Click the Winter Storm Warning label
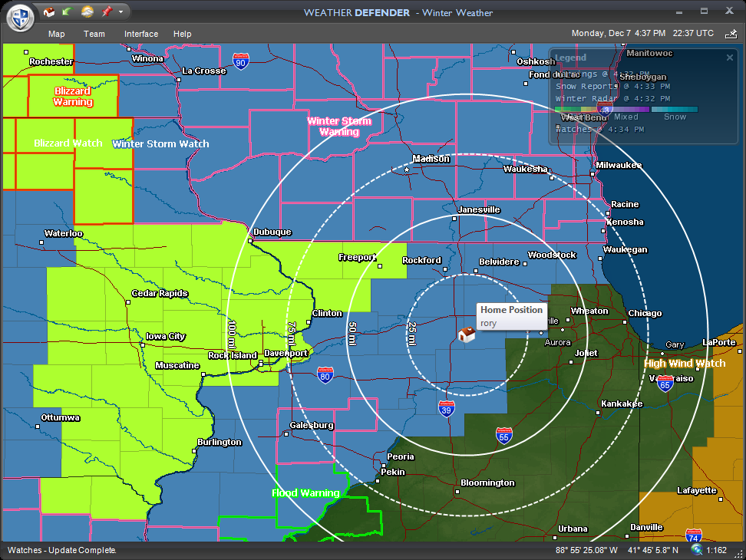Image resolution: width=746 pixels, height=560 pixels. point(339,127)
